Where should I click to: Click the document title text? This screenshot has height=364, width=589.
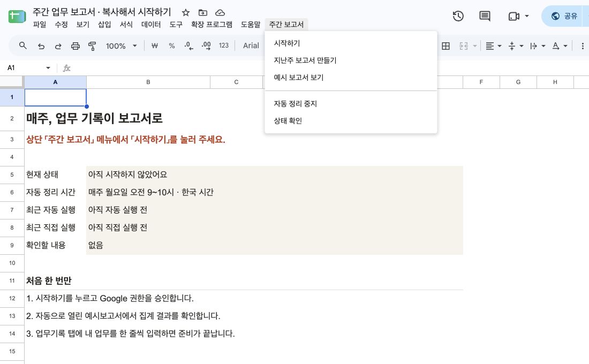[102, 12]
